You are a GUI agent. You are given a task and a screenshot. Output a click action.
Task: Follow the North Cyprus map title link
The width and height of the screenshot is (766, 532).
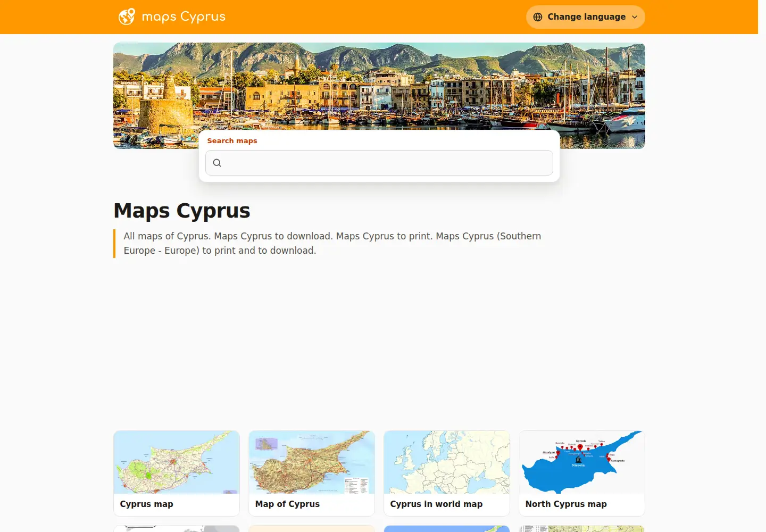click(566, 504)
